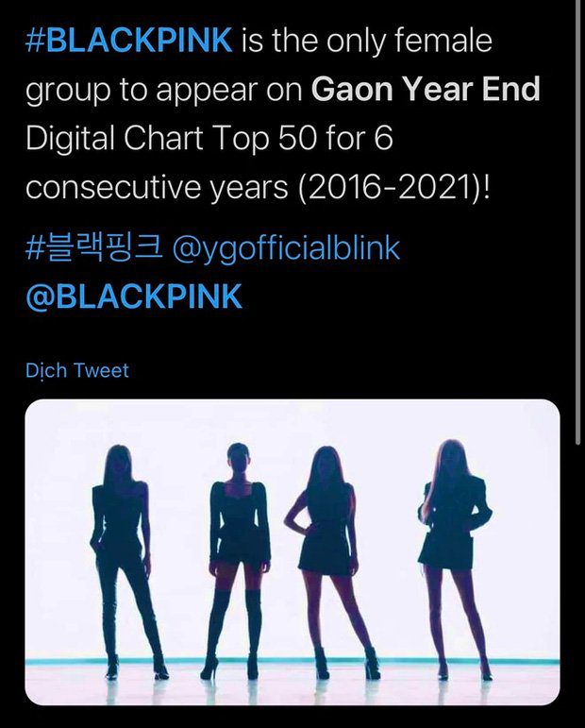Click the 'consecutive years' words in tweet

157,188
